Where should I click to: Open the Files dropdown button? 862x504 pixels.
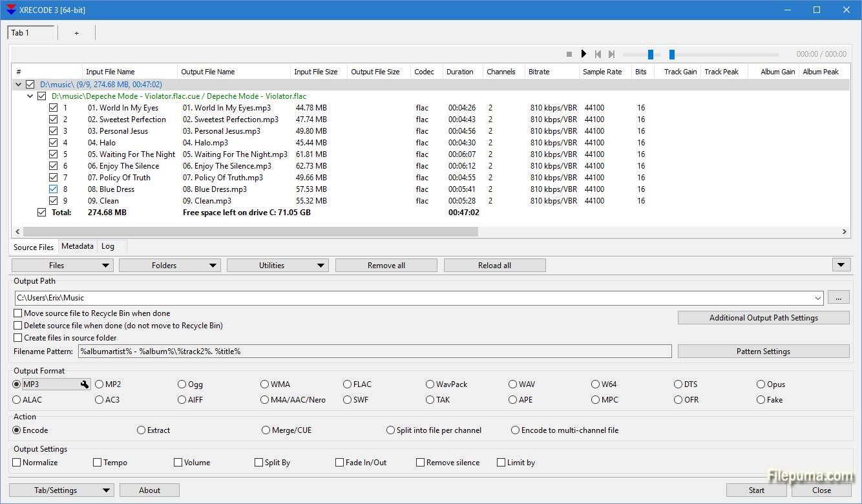point(63,265)
